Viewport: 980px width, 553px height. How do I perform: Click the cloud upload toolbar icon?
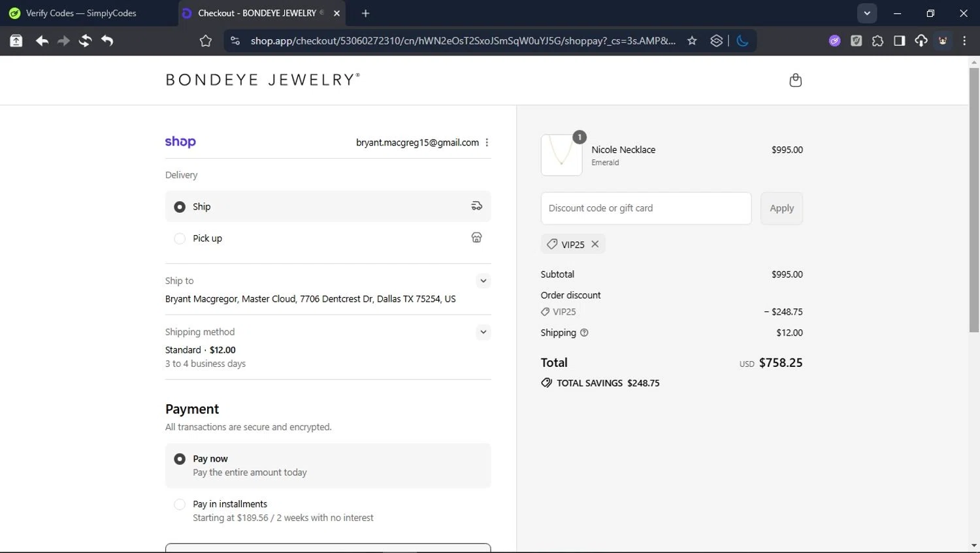pyautogui.click(x=921, y=41)
